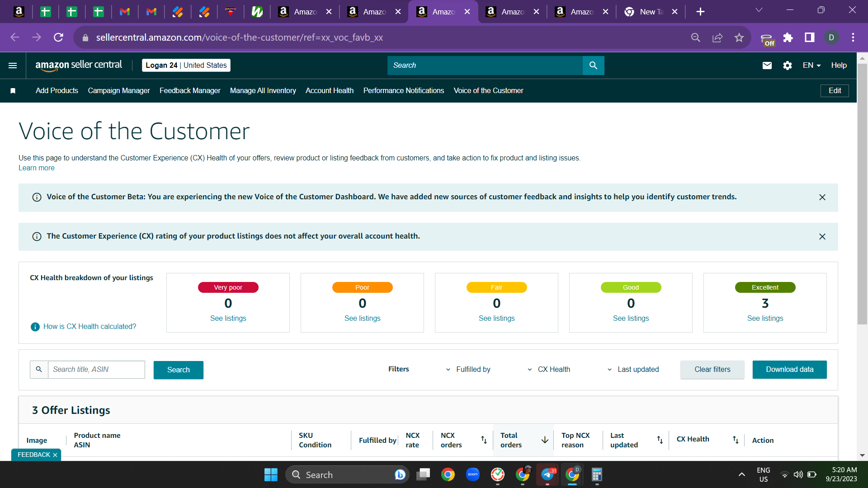This screenshot has height=488, width=868.
Task: Click the info icon beside CX Health calculated
Action: coord(35,327)
